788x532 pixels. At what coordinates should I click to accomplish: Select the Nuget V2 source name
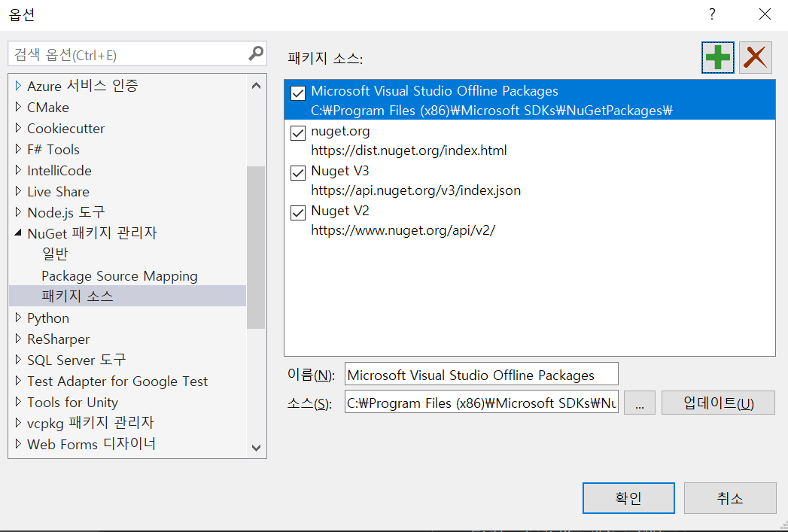pos(339,211)
